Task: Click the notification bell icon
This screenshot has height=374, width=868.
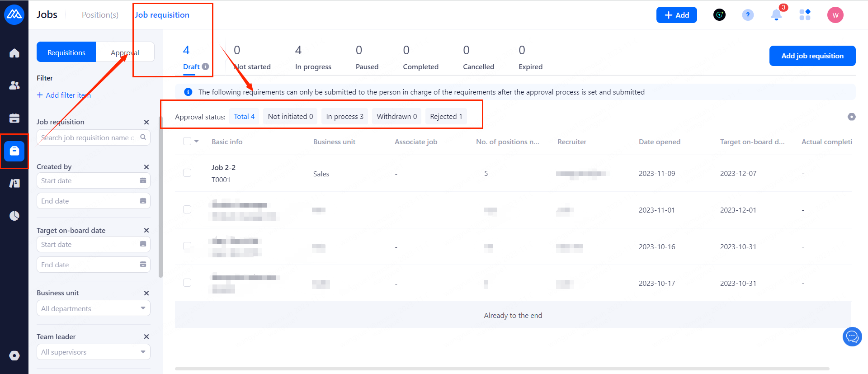Action: click(776, 15)
